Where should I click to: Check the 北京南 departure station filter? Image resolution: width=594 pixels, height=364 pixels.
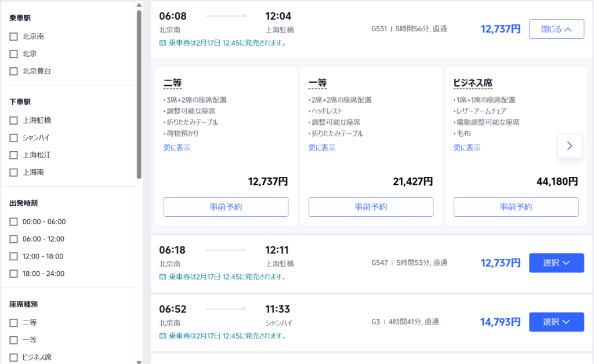pyautogui.click(x=13, y=37)
